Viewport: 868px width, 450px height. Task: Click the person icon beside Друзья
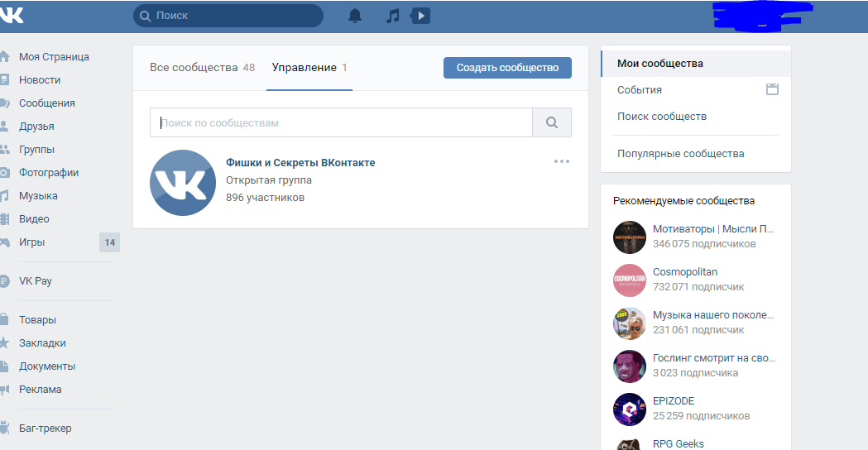[4, 127]
